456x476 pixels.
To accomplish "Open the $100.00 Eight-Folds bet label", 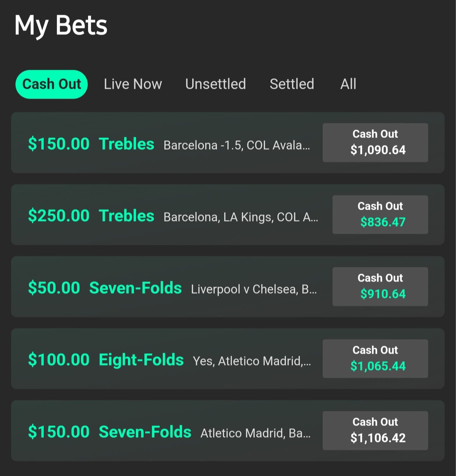I will 106,360.
